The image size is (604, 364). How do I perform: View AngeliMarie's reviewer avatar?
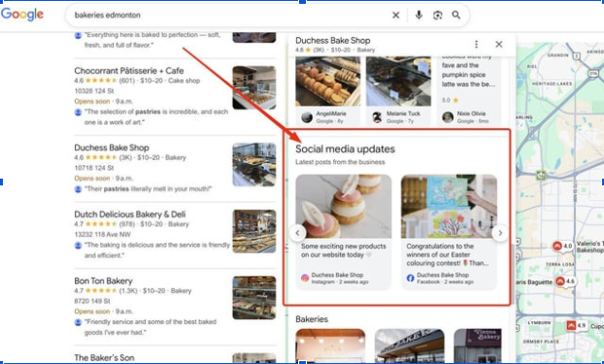(x=307, y=117)
